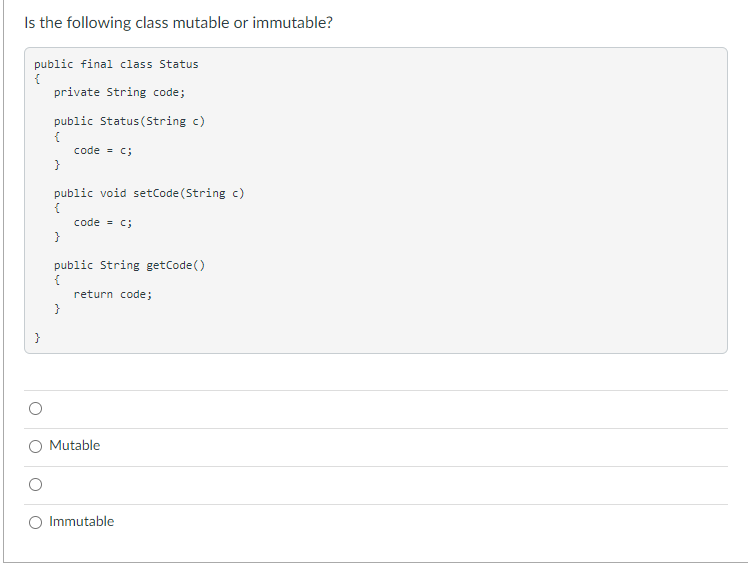Click the opening brace below class Status declaration
The height and width of the screenshot is (564, 748).
click(37, 78)
